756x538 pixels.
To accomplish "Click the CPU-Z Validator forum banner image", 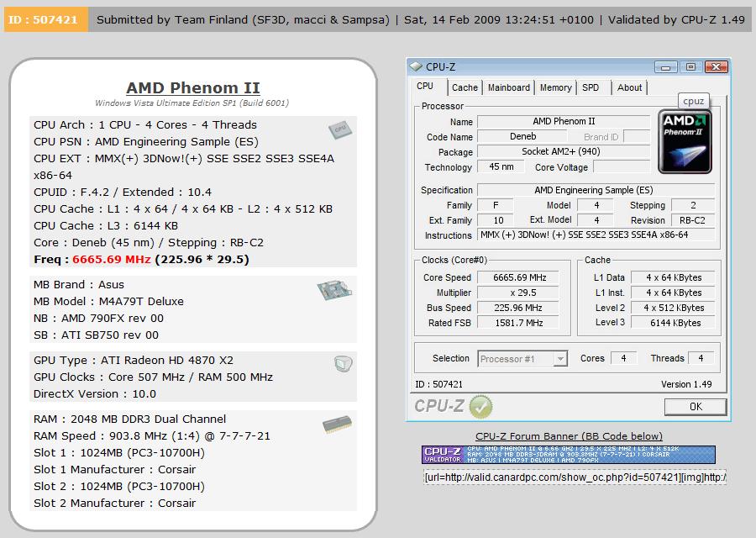I will pos(569,455).
